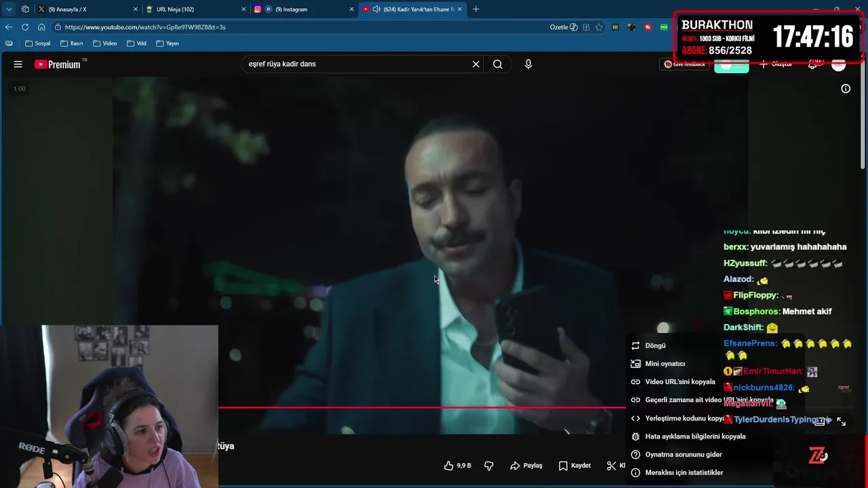Click the browser address bar URL
Screen dimensions: 868x488
click(145, 27)
